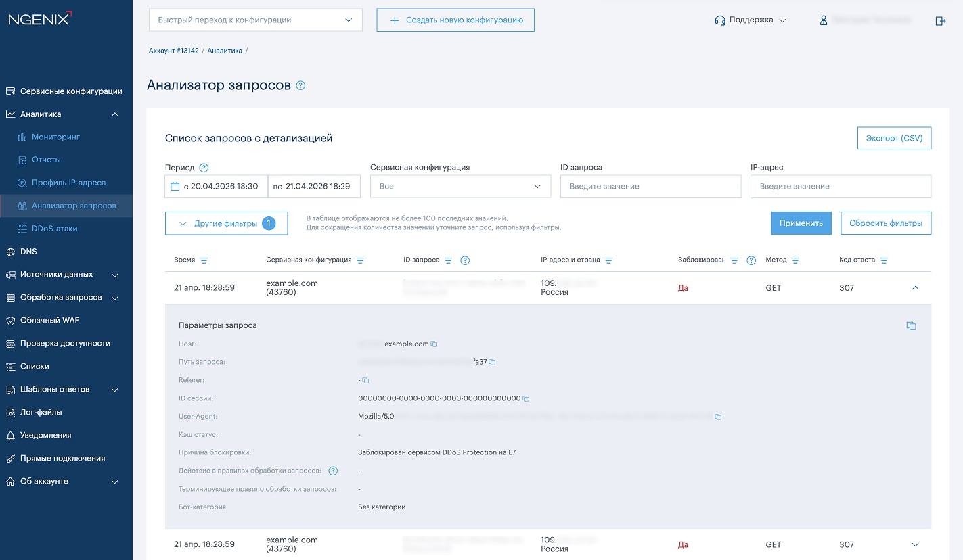
Task: Open the Метод column filter
Action: point(795,260)
